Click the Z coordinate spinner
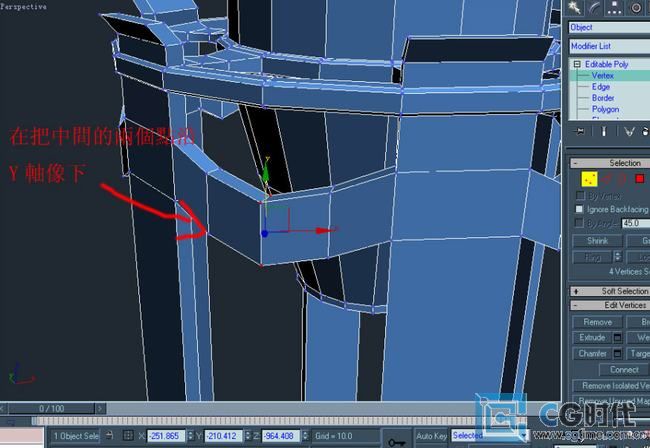650x448 pixels. click(x=306, y=436)
